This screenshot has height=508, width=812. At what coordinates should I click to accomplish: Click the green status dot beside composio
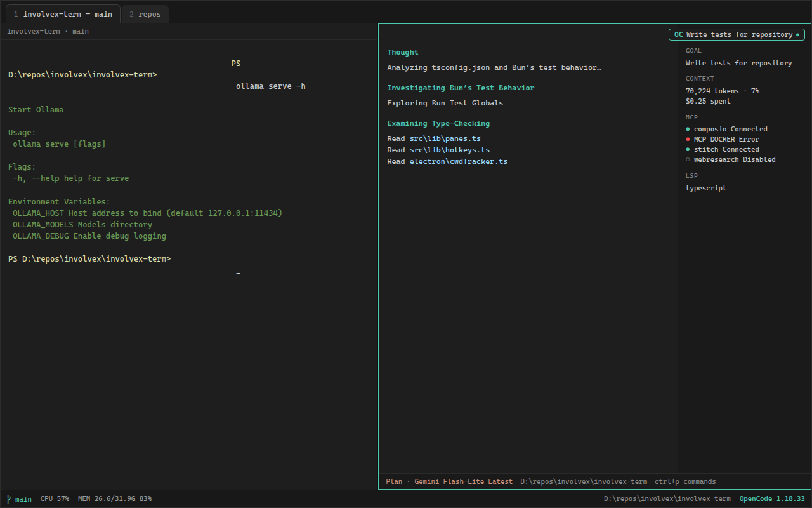click(x=688, y=129)
